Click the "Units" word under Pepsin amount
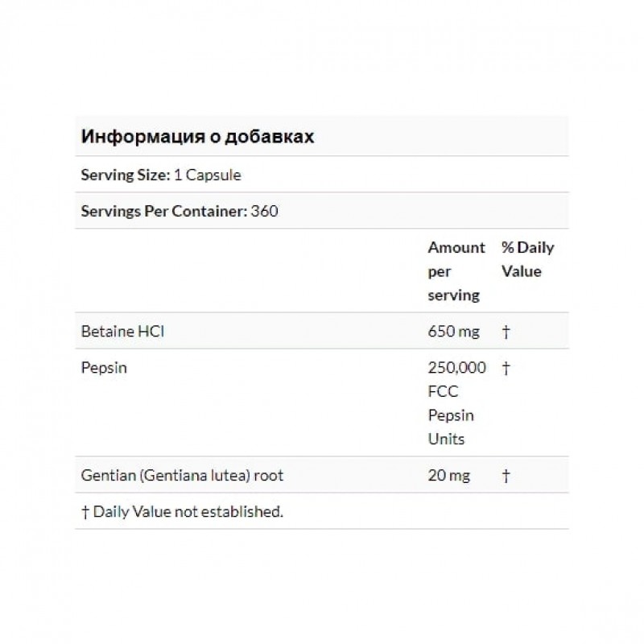This screenshot has height=644, width=644. click(x=446, y=440)
